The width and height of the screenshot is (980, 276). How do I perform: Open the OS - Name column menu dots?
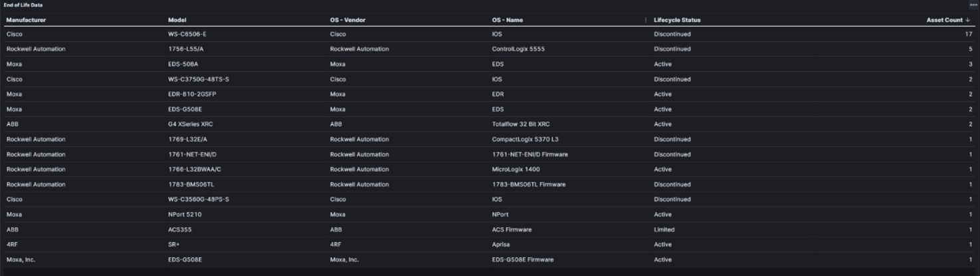(645, 20)
